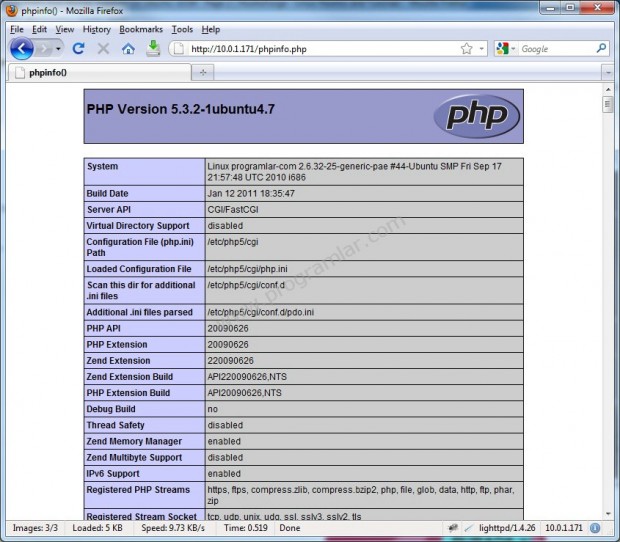Open the Google search engine selector
Image resolution: width=620 pixels, height=542 pixels.
tap(506, 48)
